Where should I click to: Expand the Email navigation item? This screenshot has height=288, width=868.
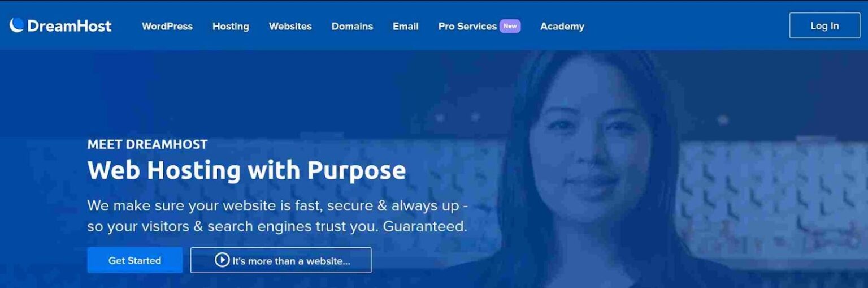pos(406,26)
